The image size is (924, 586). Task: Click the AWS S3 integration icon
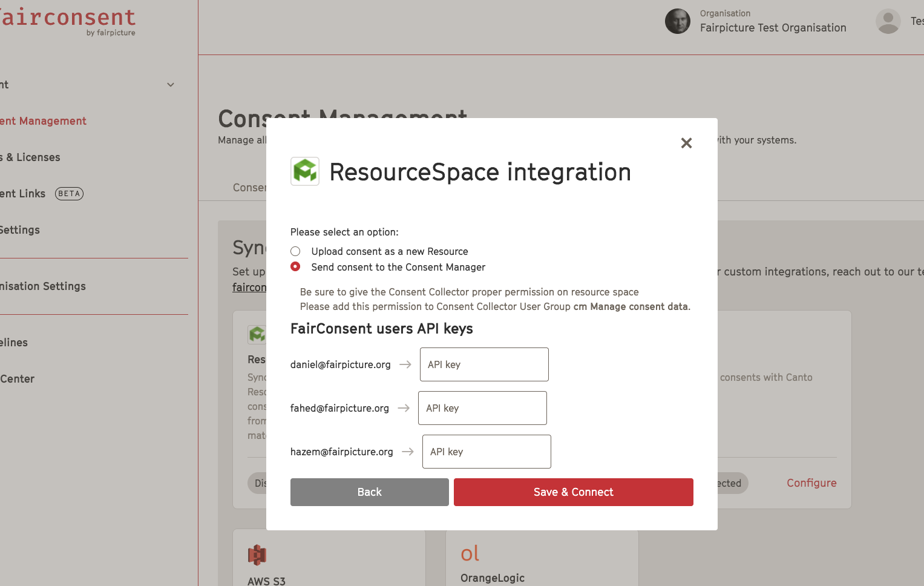[x=257, y=555]
